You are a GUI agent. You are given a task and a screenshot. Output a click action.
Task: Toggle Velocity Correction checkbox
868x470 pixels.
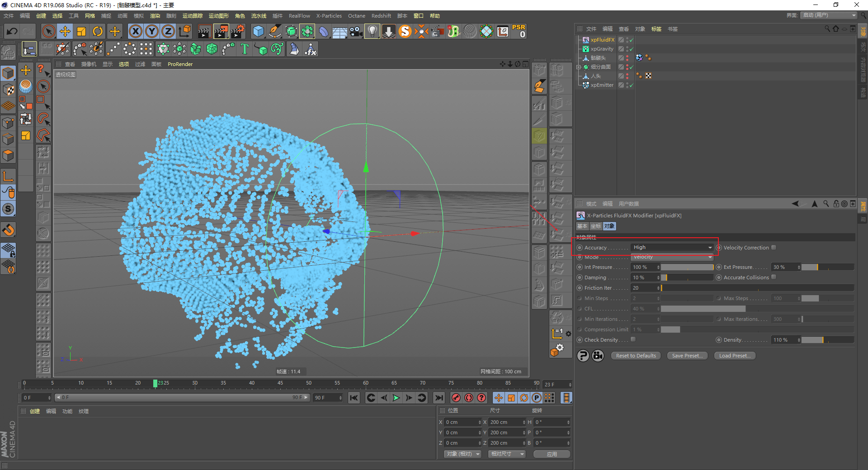(774, 247)
